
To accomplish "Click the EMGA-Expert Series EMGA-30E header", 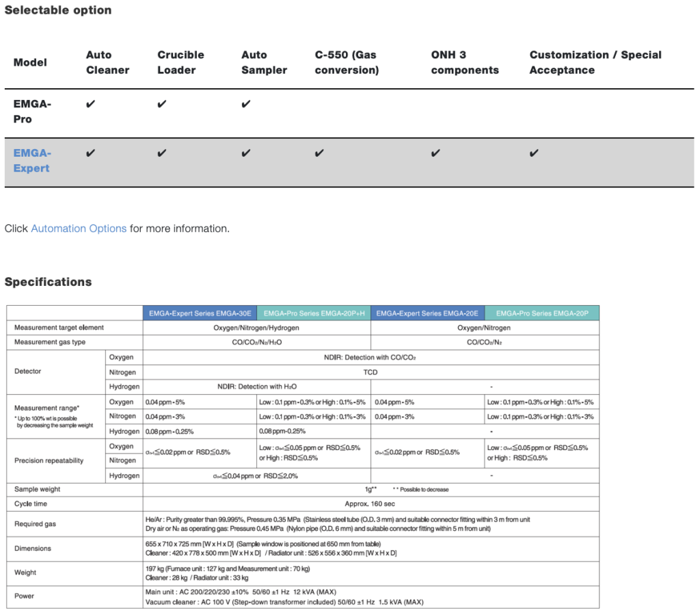I will click(200, 313).
